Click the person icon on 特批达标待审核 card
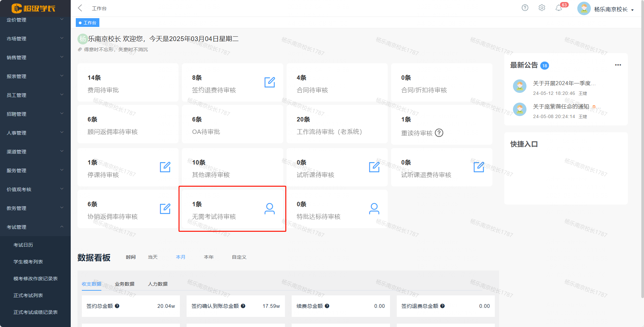Image resolution: width=644 pixels, height=327 pixels. pos(374,209)
